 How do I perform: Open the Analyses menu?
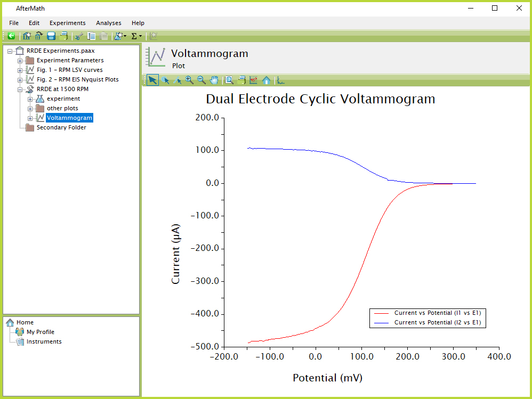(108, 23)
